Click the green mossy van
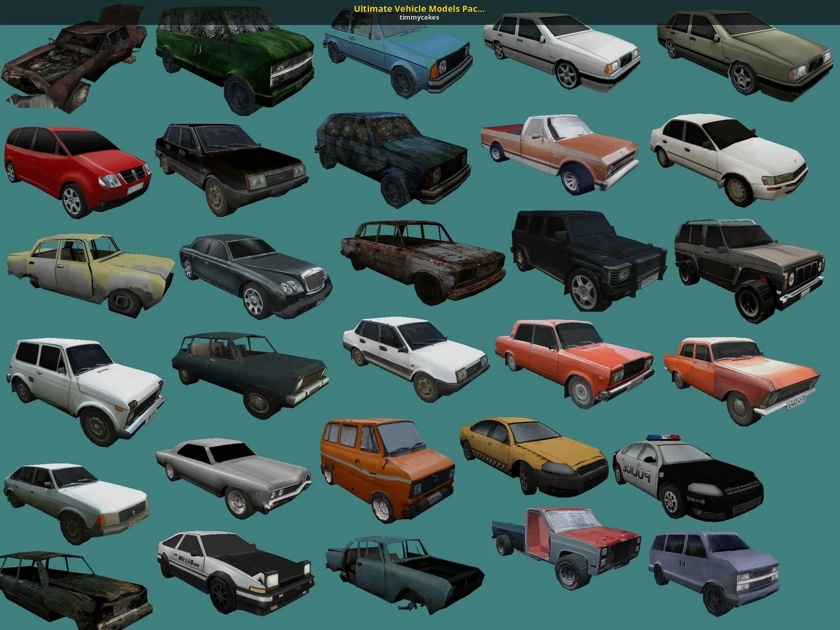 point(234,57)
